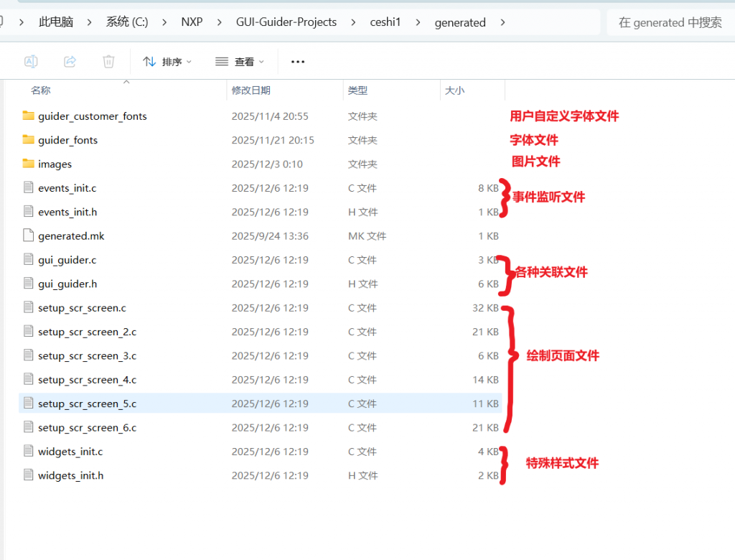735x560 pixels.
Task: Select the widgets_init.h file
Action: 70,475
